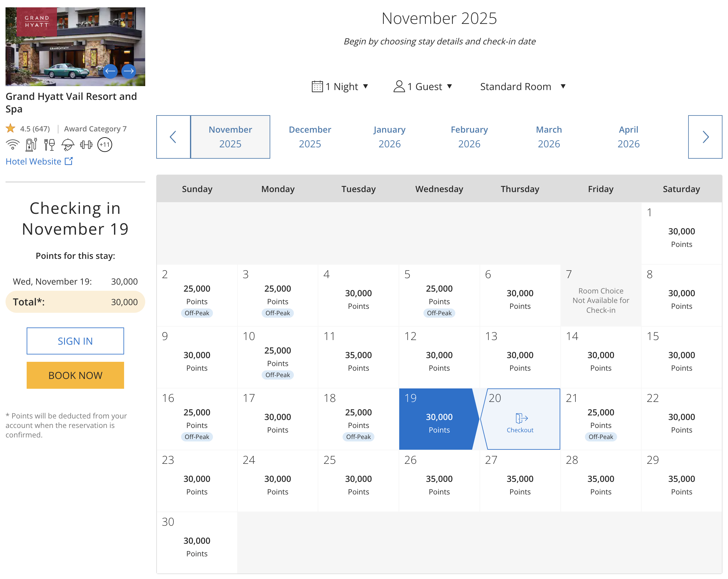Image resolution: width=728 pixels, height=579 pixels.
Task: Click the fitness center dumbbell icon
Action: (86, 145)
